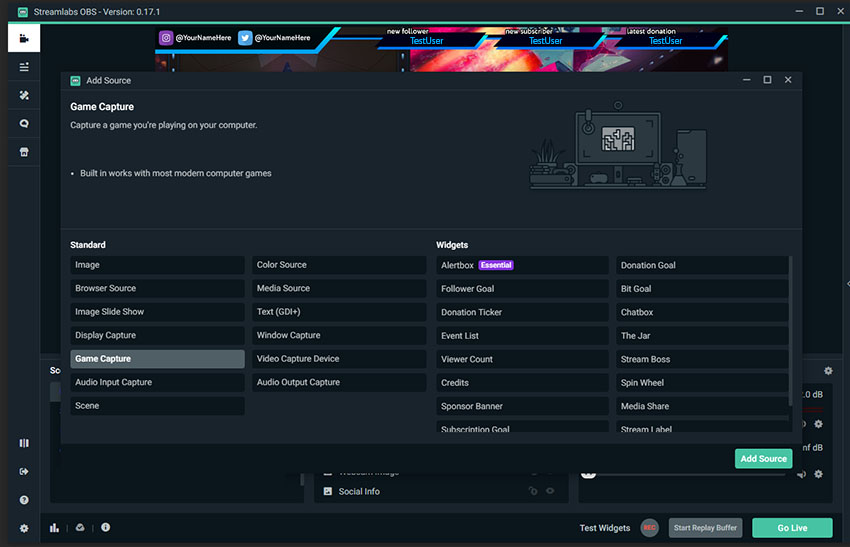The width and height of the screenshot is (850, 547).
Task: Click the widgets list scrollbar
Action: click(x=790, y=331)
